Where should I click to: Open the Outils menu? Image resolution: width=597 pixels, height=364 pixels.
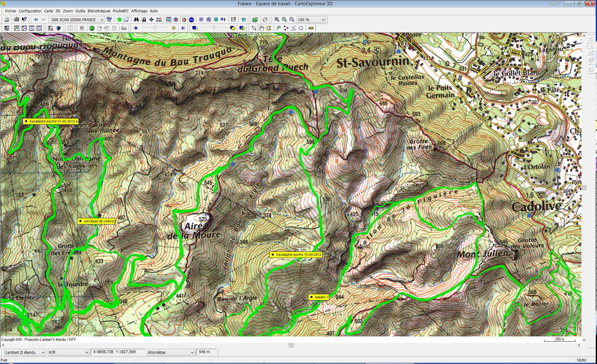click(80, 11)
